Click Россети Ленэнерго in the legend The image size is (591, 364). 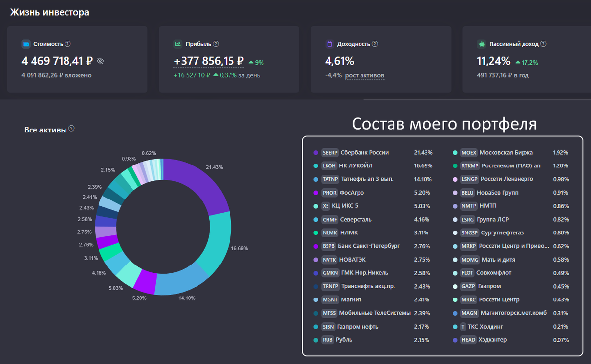[507, 179]
